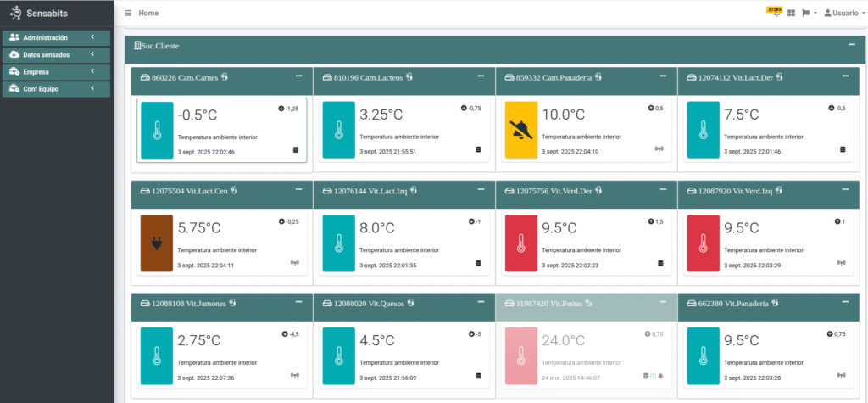
Task: Click the Home breadcrumb link
Action: tap(148, 14)
